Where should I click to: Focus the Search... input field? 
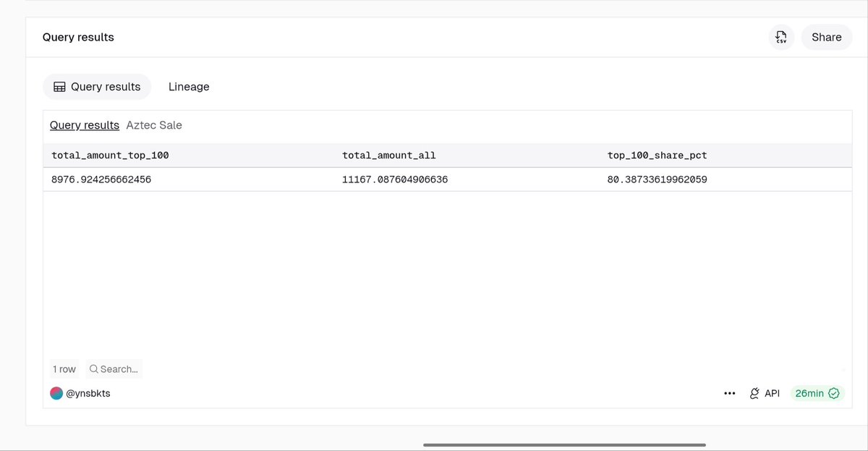point(114,369)
